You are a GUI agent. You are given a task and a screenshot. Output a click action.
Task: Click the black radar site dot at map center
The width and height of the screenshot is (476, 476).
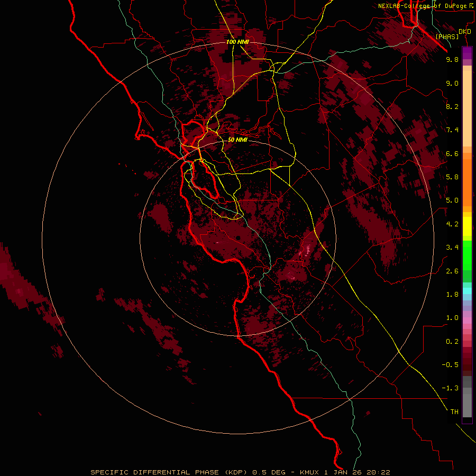tap(238, 237)
